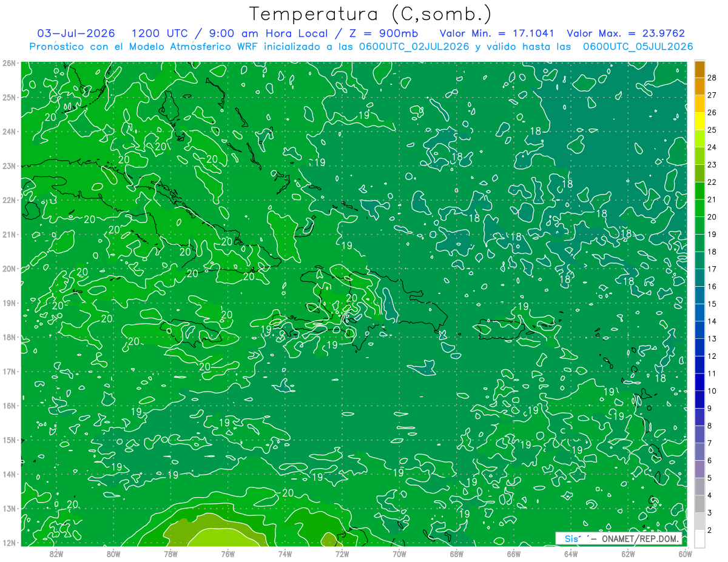Click the Valor Min. = 17.1041 text
The image size is (728, 562).
click(497, 33)
